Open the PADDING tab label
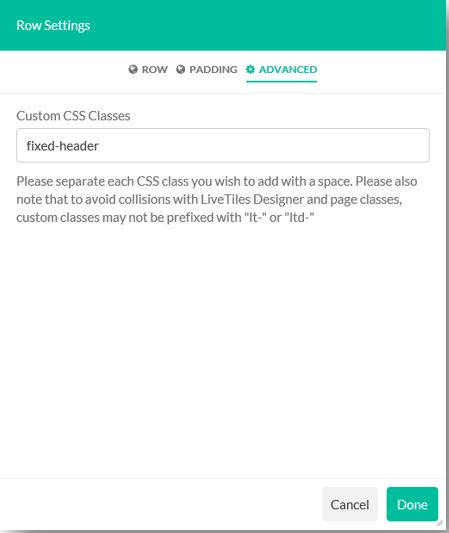 coord(213,69)
